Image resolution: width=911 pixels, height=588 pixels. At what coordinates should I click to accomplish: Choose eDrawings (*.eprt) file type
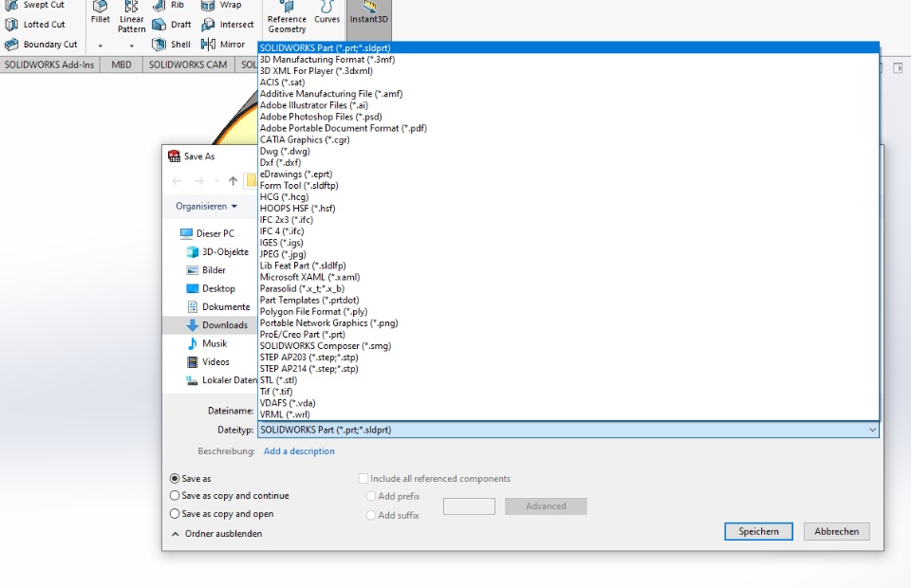point(568,175)
